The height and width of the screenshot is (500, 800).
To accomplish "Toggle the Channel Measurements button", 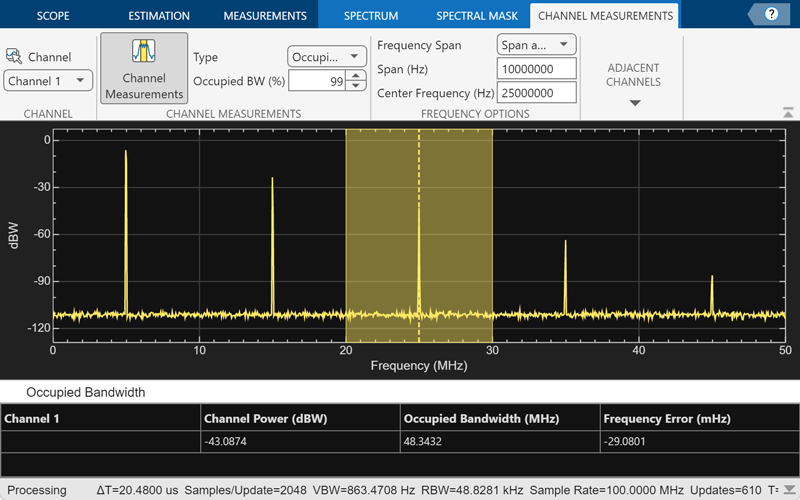I will pyautogui.click(x=144, y=68).
